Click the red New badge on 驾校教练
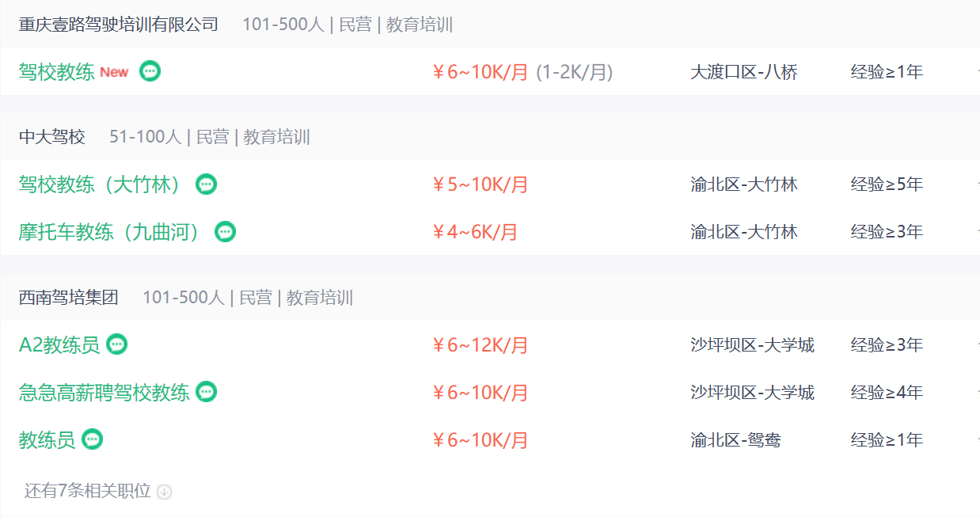 [114, 72]
